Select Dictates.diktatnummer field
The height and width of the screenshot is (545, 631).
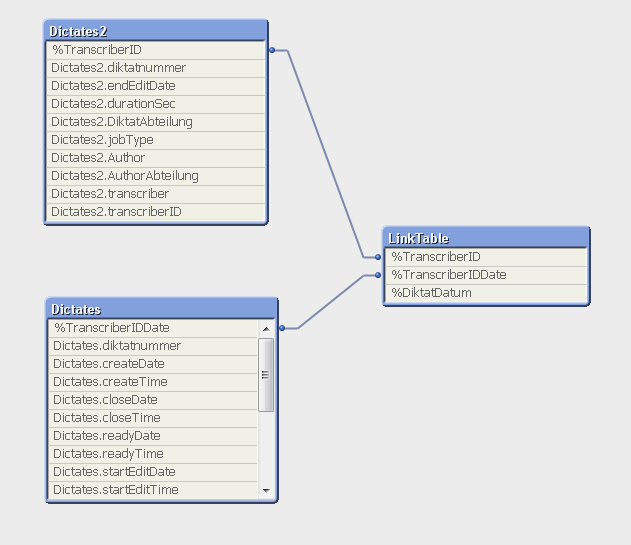click(153, 346)
